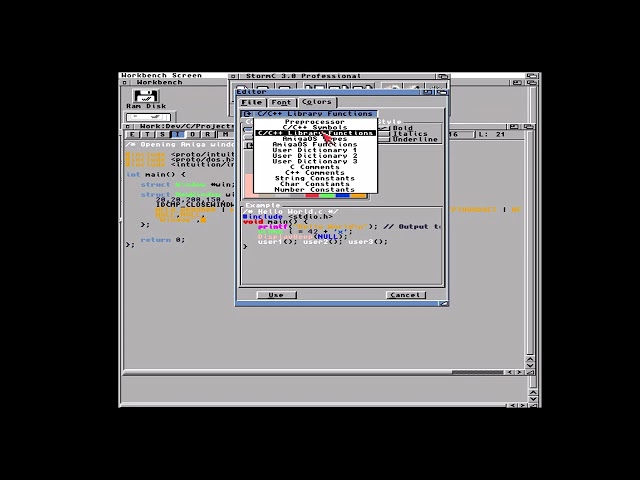Click the cycle arrow beside C/C++ Library Functions
The image size is (640, 480).
click(x=247, y=113)
